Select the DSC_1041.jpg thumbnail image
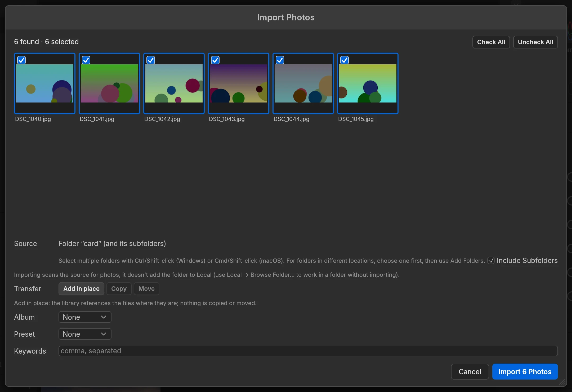 point(109,83)
